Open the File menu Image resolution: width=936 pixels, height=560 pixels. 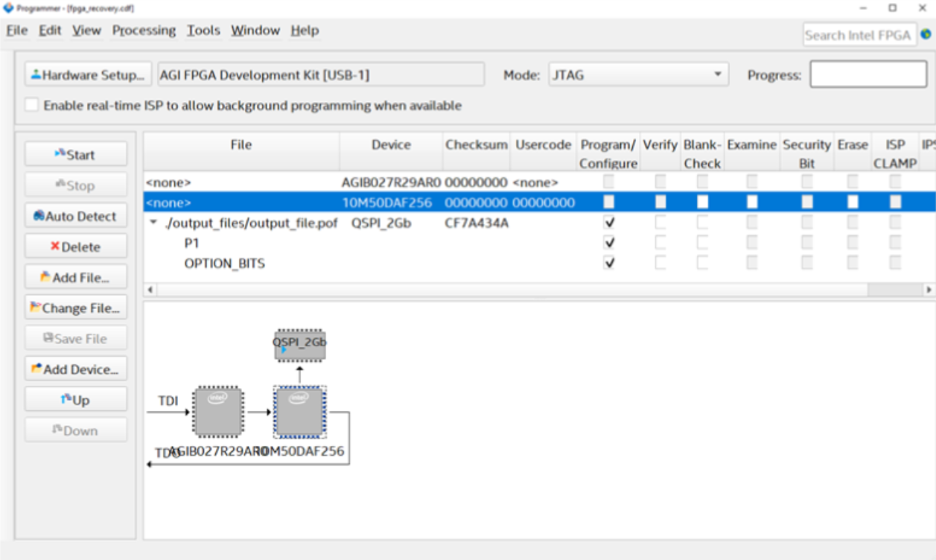(x=16, y=31)
